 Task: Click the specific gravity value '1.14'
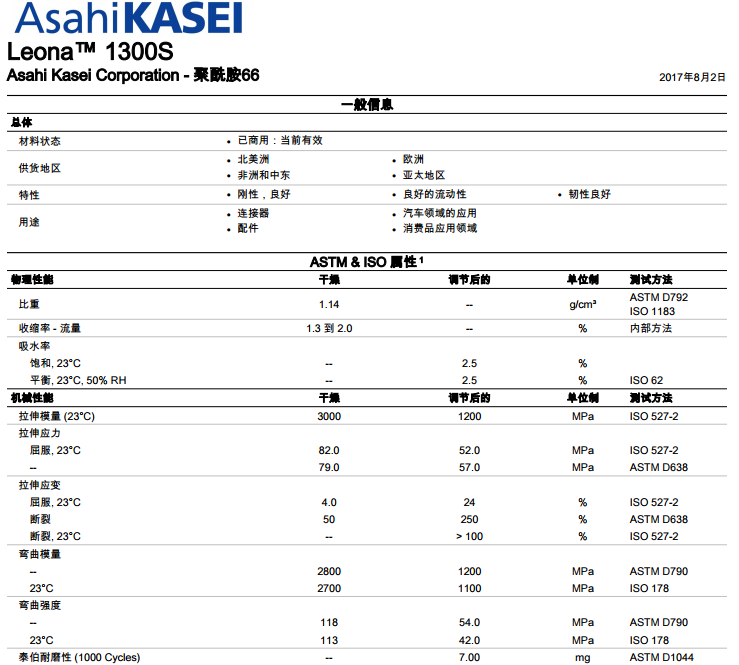328,305
